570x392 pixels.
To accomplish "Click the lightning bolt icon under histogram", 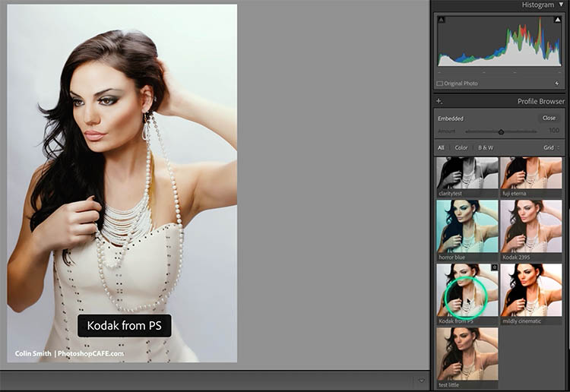I will coord(557,84).
